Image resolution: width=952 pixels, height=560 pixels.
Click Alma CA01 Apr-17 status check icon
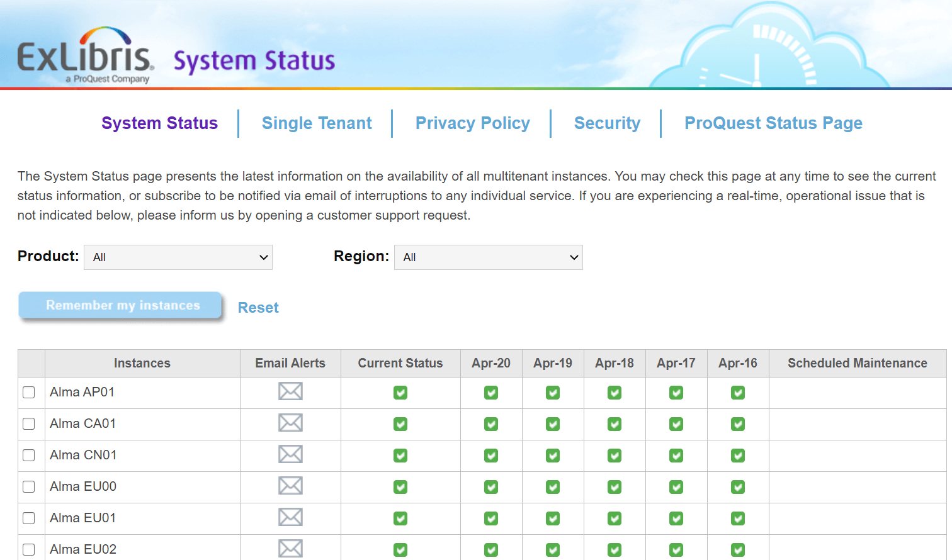point(676,424)
